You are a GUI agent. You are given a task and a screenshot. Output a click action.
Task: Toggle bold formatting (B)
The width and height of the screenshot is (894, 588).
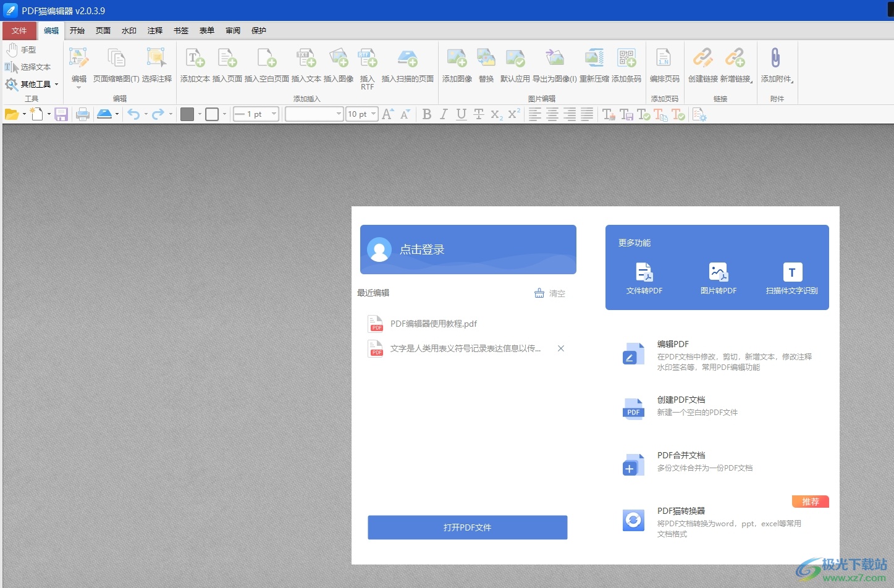click(427, 114)
